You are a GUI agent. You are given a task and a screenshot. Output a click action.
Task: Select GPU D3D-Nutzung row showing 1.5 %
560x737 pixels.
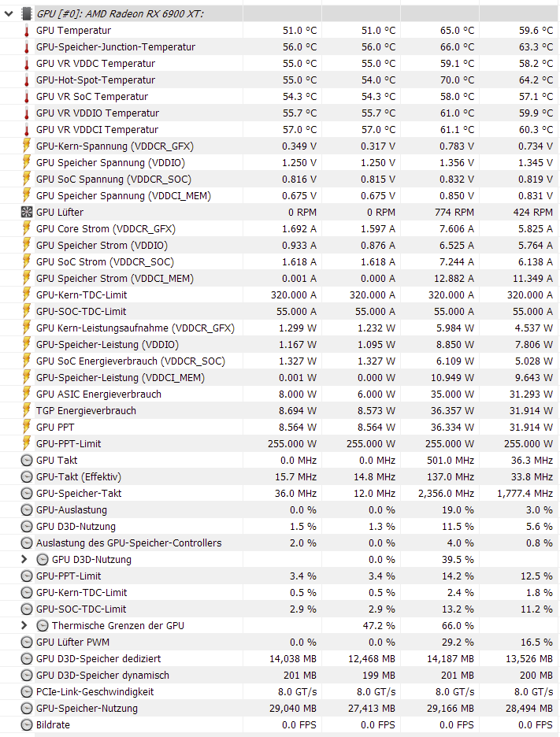pyautogui.click(x=76, y=527)
